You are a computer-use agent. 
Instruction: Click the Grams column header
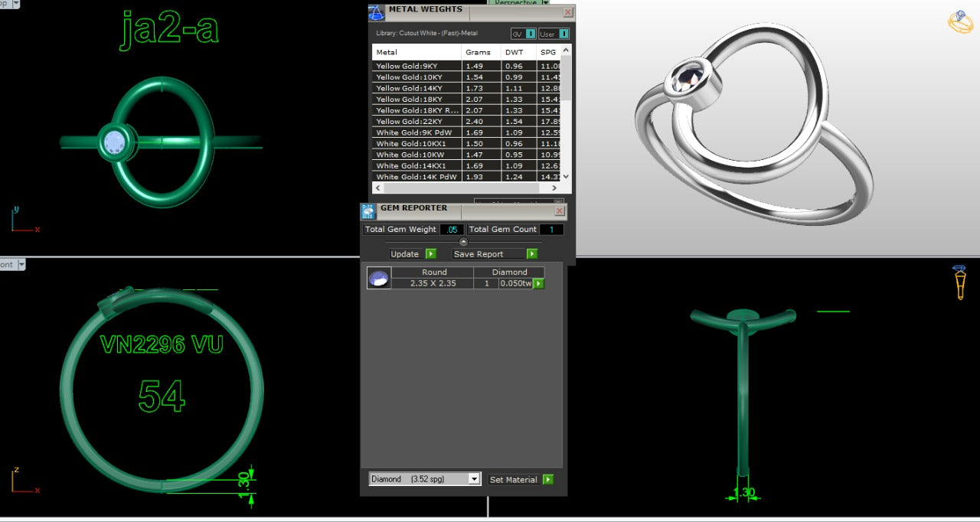(x=482, y=52)
